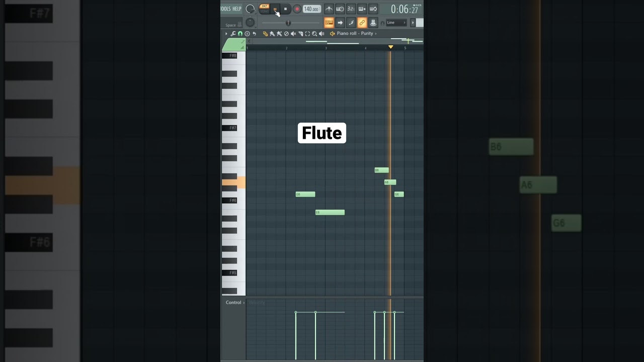
Task: Click the green magnet snap icon
Action: coord(240,34)
